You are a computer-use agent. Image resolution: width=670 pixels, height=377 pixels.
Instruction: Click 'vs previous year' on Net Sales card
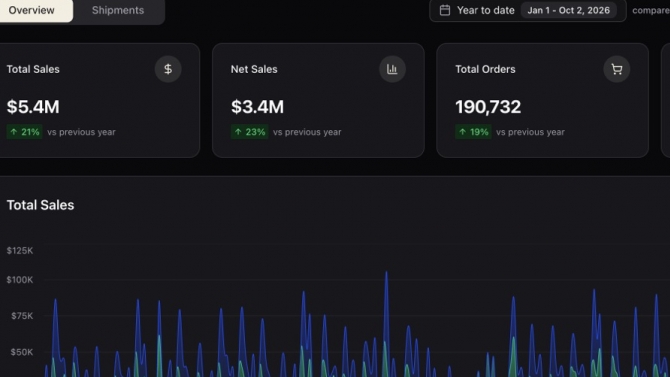307,132
